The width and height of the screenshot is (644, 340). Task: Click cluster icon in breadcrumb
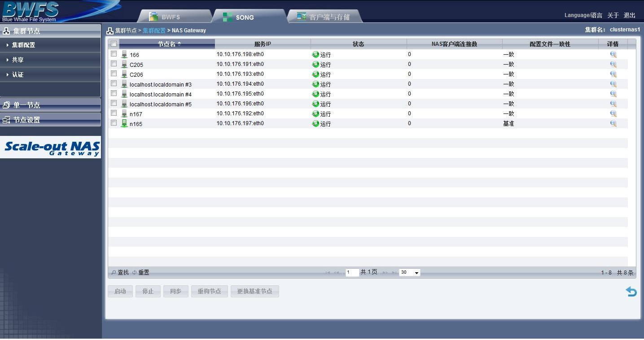(110, 31)
